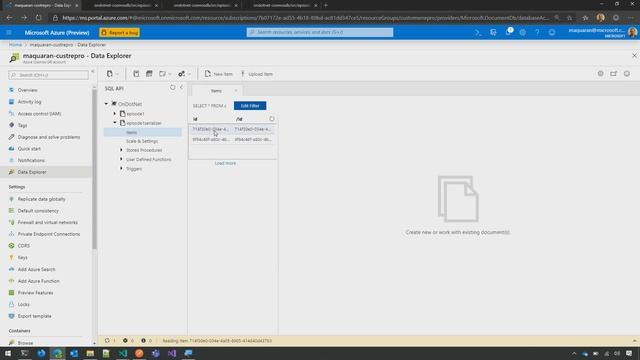Click the left menu search field
640x360 pixels.
pyautogui.click(x=48, y=75)
